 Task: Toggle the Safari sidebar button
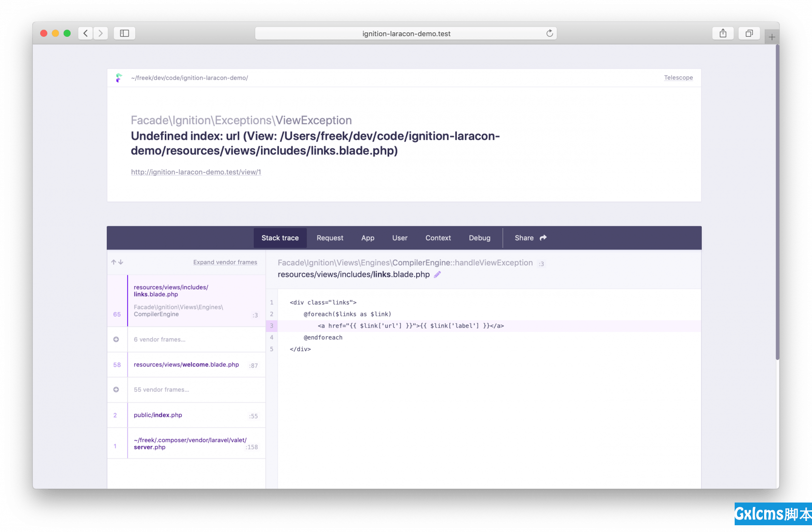click(124, 33)
